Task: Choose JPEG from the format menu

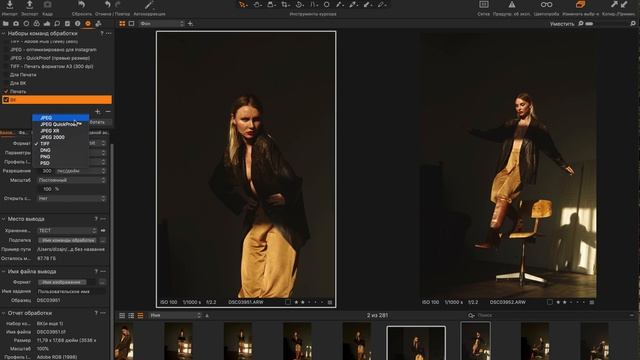Action: tap(60, 118)
